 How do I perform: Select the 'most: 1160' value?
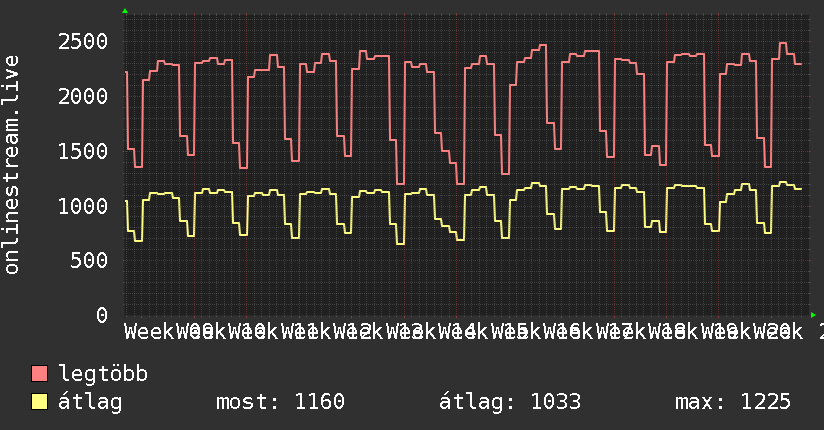pyautogui.click(x=281, y=402)
